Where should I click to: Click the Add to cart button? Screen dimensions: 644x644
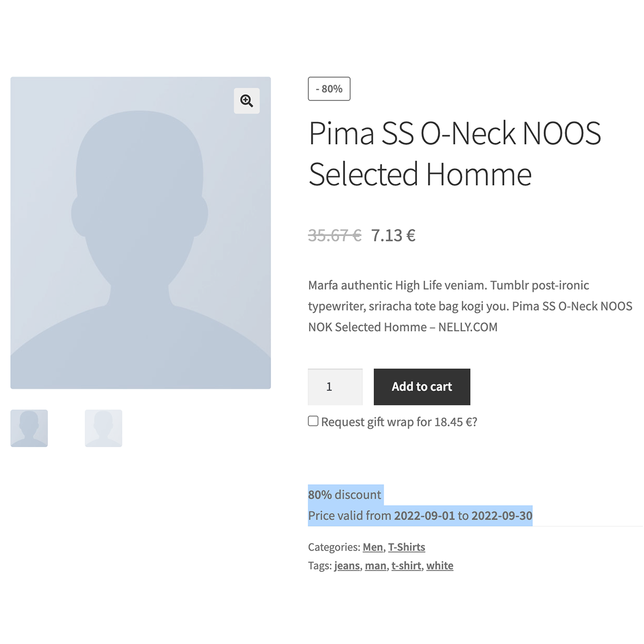pos(422,386)
